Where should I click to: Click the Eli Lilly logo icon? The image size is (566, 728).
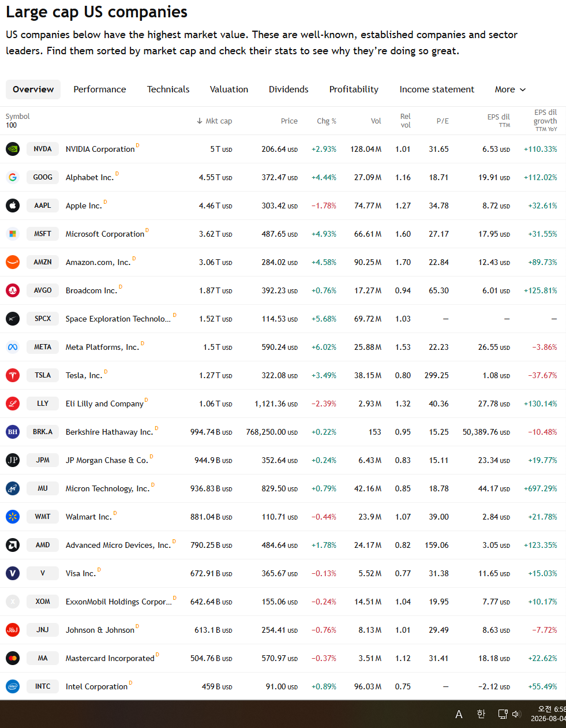(13, 404)
